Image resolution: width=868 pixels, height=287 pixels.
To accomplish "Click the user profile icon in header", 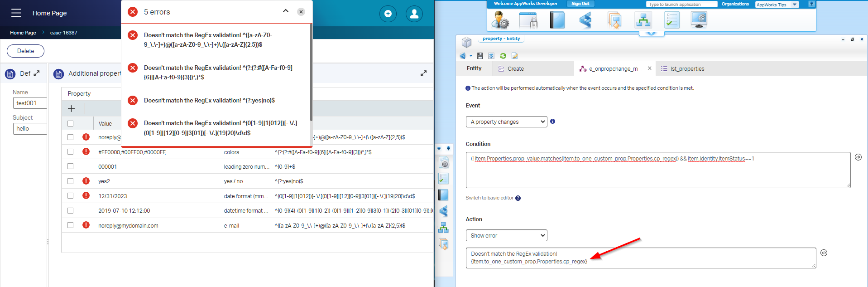I will coord(414,14).
